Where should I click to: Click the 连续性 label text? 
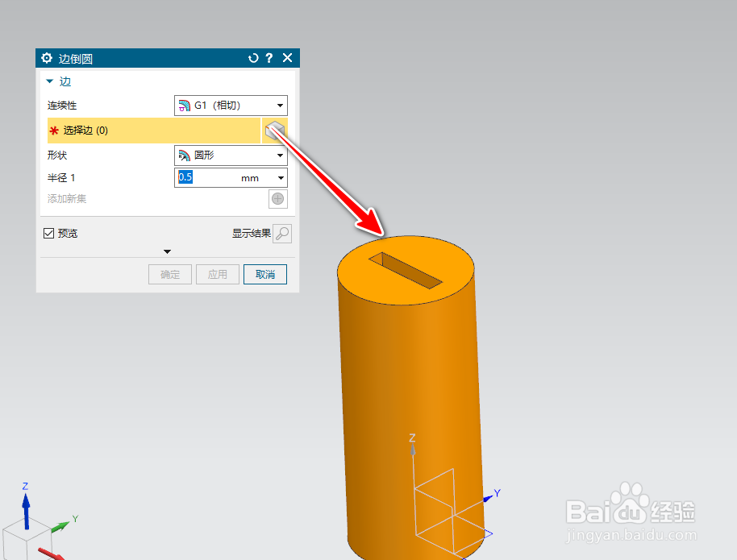tap(62, 106)
